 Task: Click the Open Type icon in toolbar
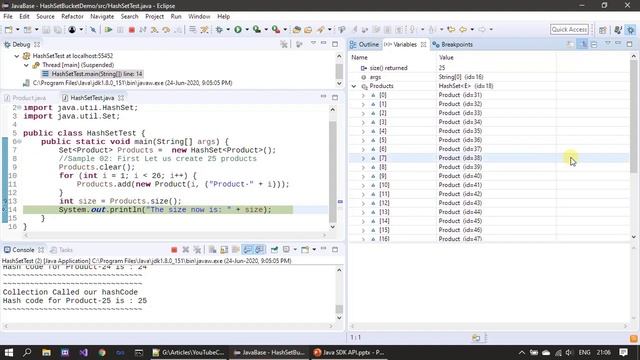coord(296,29)
